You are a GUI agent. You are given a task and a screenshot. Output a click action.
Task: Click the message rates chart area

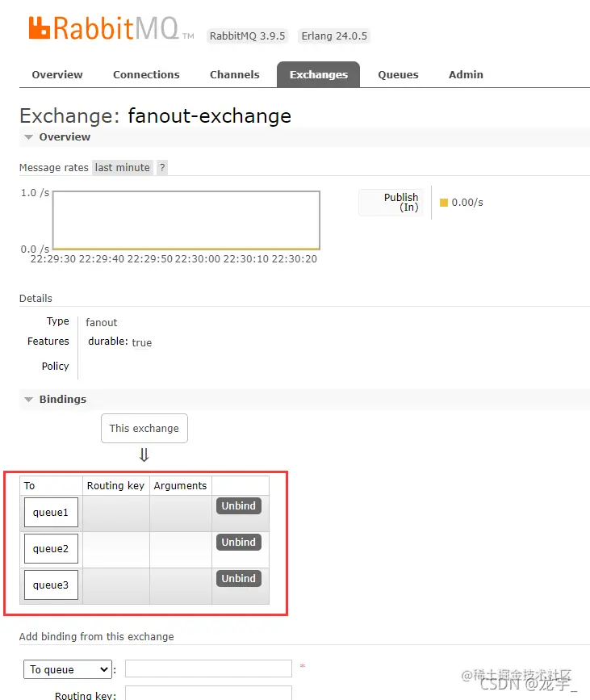186,220
